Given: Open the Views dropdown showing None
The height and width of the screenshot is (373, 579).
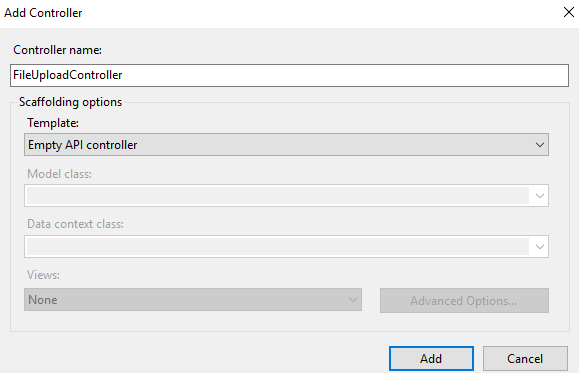Looking at the screenshot, I should tap(193, 300).
